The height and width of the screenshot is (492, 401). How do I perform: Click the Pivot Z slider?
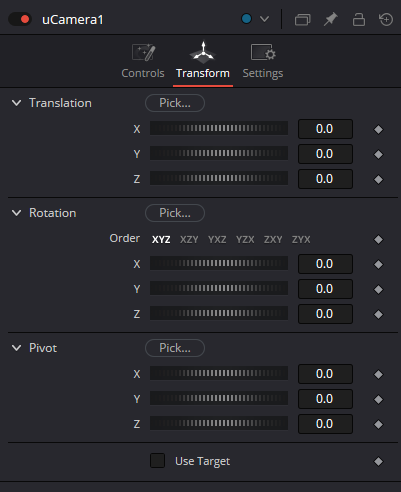pyautogui.click(x=219, y=423)
